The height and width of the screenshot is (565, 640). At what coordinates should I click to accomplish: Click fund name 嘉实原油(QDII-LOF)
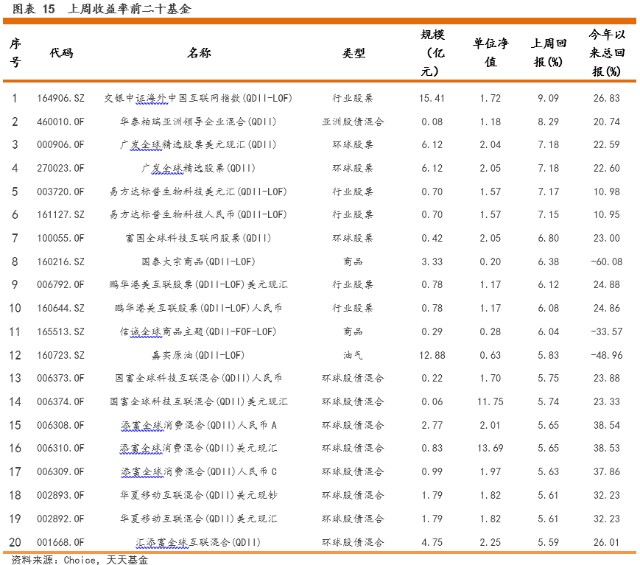coord(198,355)
